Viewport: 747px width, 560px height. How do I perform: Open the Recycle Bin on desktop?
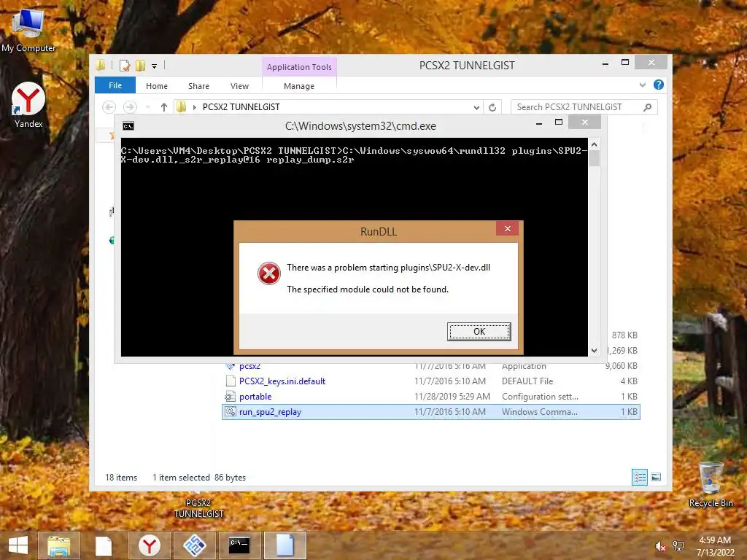(x=711, y=485)
